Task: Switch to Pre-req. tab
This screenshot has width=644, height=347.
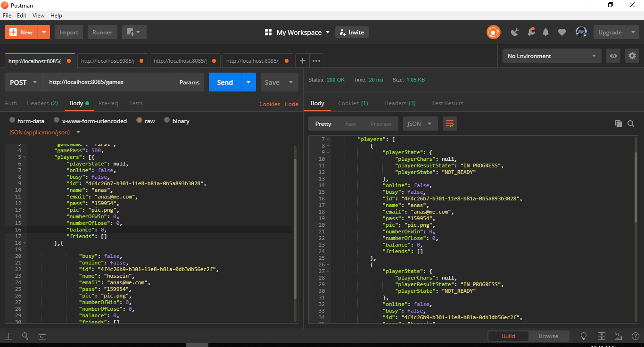Action: point(109,103)
